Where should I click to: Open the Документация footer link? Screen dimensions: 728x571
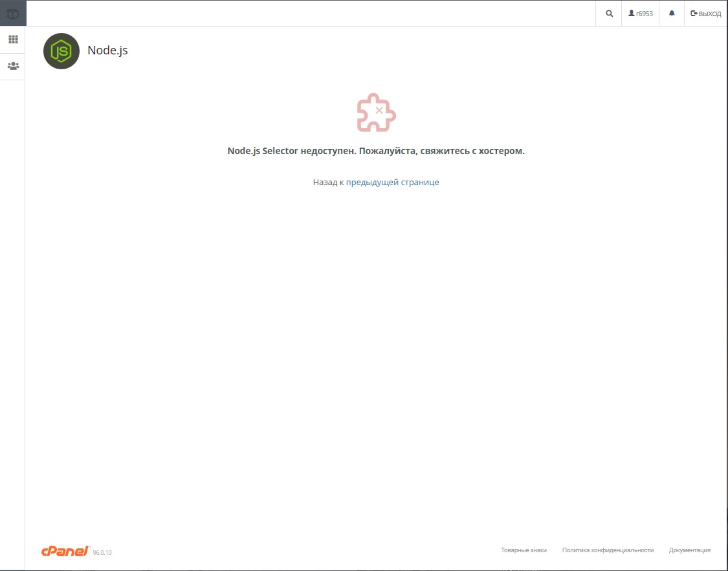[x=689, y=550]
